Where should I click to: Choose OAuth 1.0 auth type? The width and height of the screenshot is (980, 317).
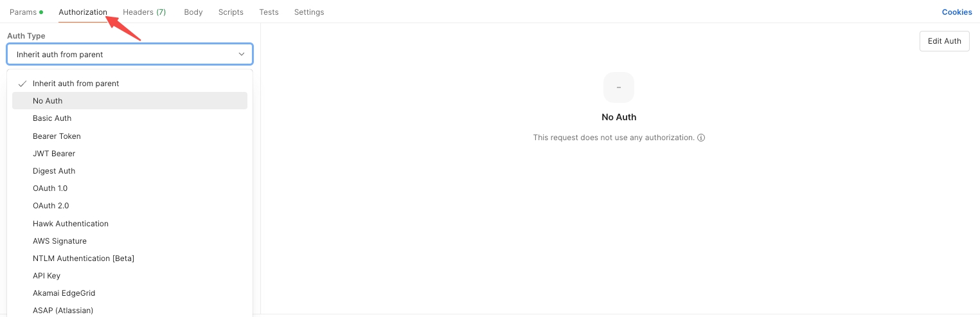point(130,188)
